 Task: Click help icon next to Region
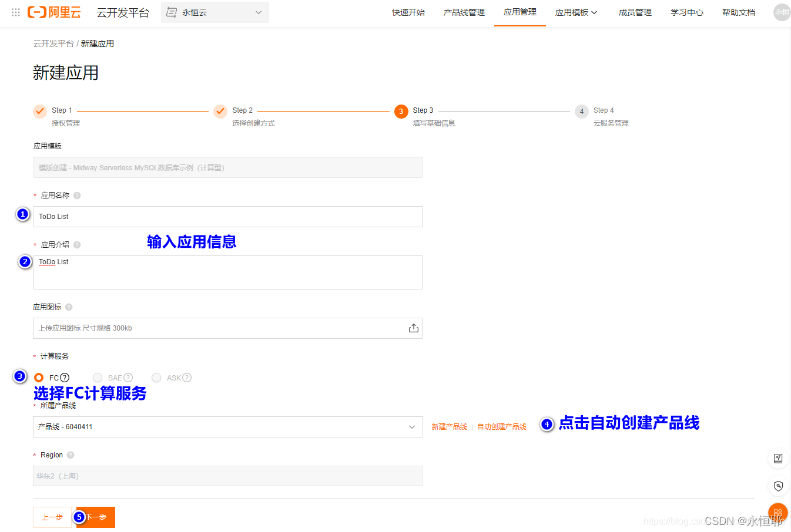pyautogui.click(x=71, y=455)
